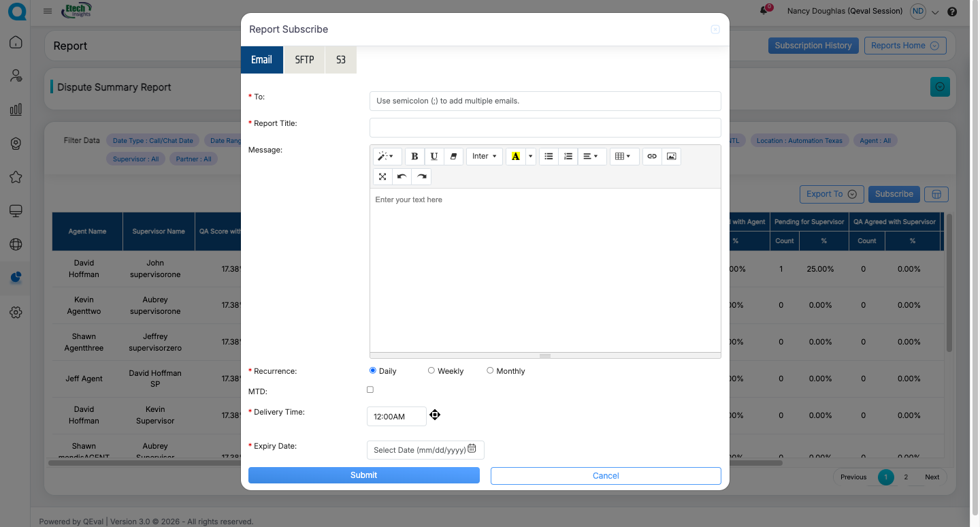
Task: Insert an unordered bullet list
Action: pyautogui.click(x=549, y=157)
